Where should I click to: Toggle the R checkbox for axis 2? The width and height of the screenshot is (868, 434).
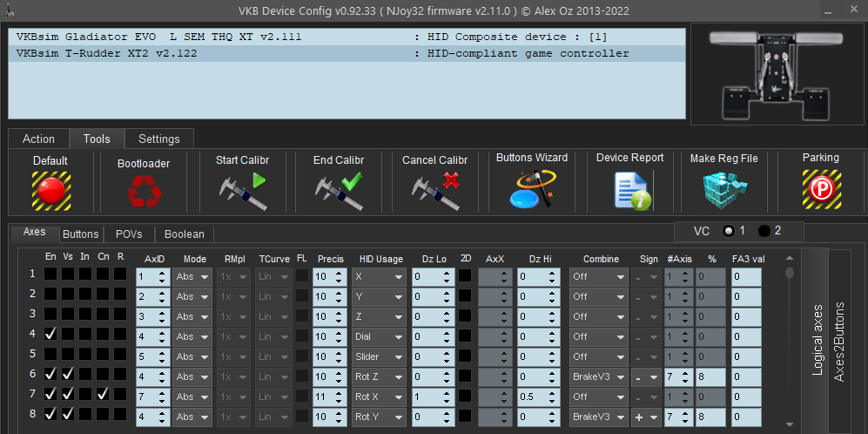click(120, 294)
